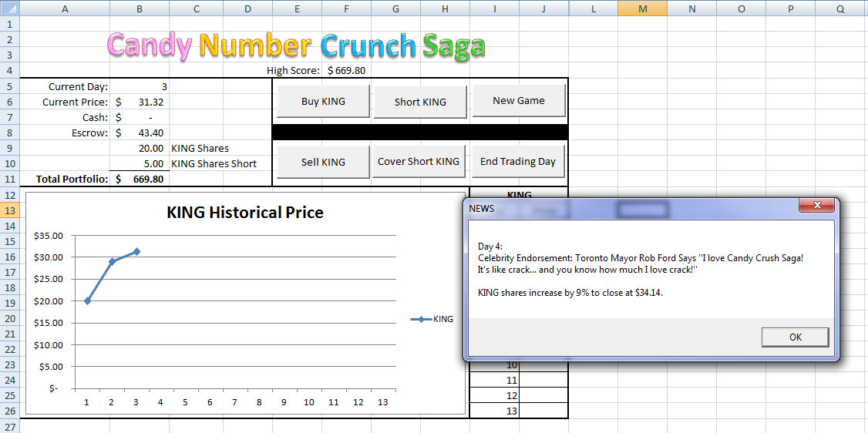Click the KING Historical Price chart title
Viewport: 868px width, 433px height.
(245, 213)
